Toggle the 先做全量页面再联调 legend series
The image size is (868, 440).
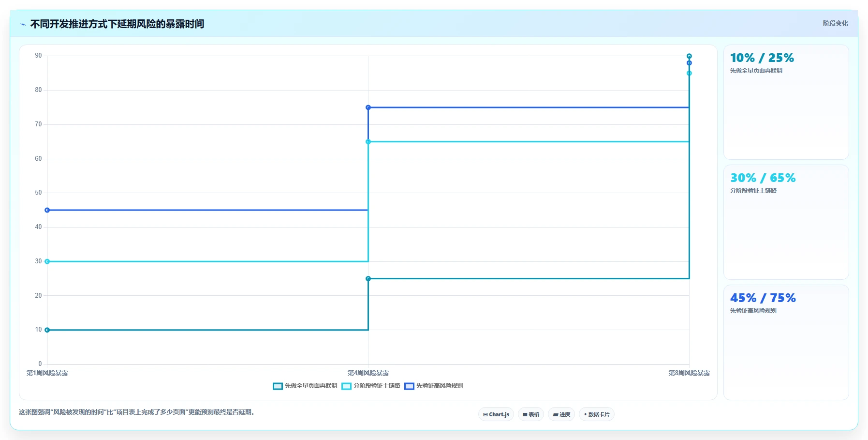tap(305, 386)
